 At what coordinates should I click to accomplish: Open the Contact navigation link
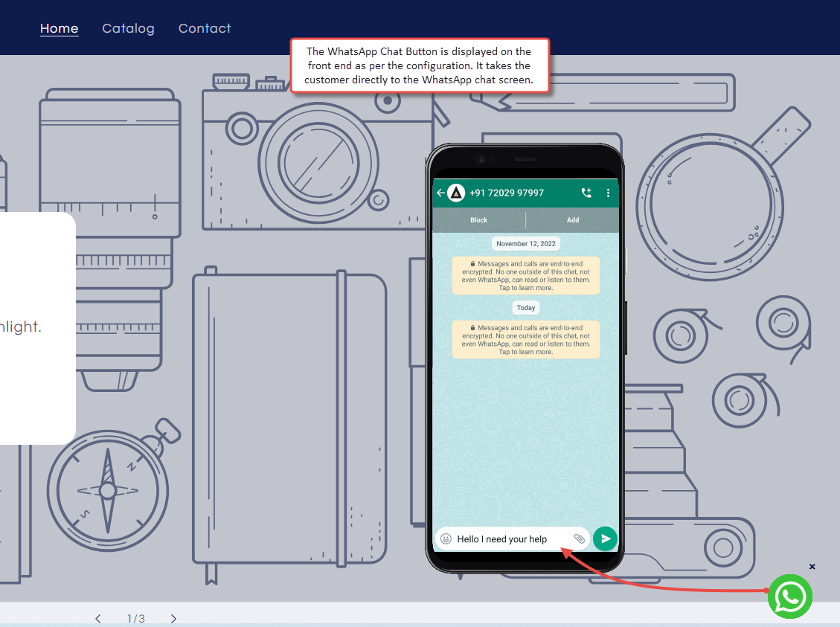click(x=205, y=28)
